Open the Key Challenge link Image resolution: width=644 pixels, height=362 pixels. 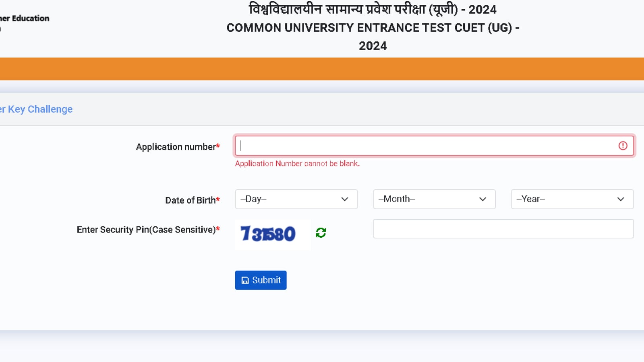tap(36, 109)
